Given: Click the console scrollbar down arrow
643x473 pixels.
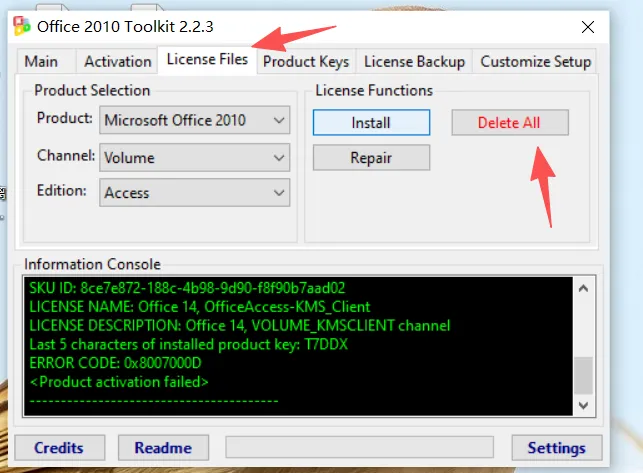Looking at the screenshot, I should coord(583,405).
